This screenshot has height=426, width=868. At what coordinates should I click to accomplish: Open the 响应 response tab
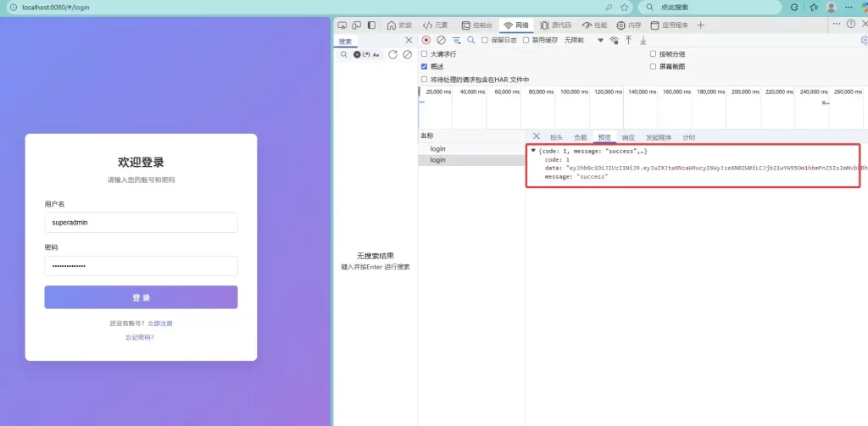tap(628, 137)
